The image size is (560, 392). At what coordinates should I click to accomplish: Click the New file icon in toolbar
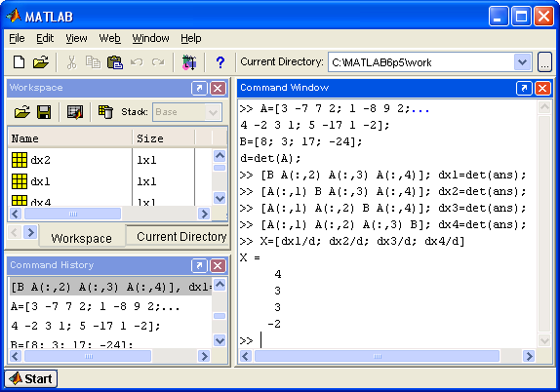click(x=19, y=62)
